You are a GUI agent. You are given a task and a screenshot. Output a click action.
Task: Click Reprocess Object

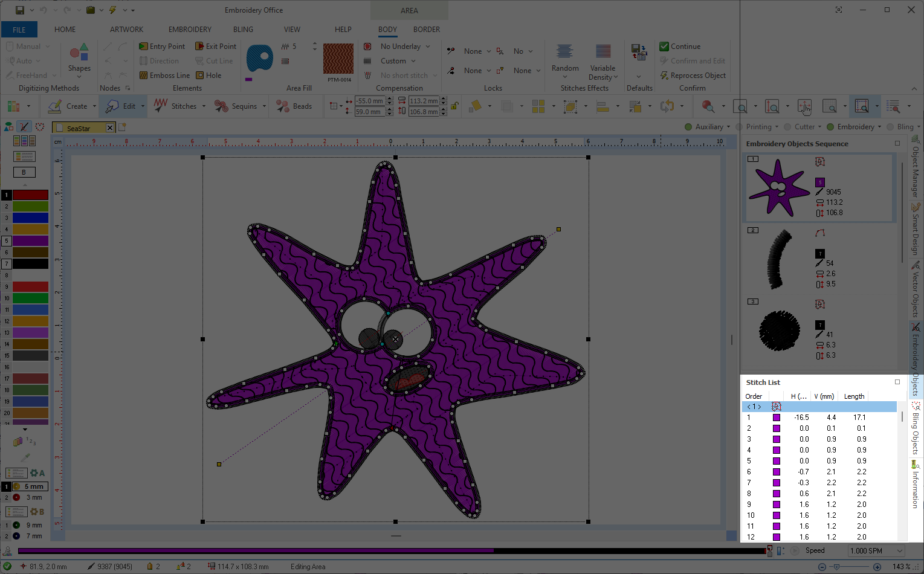click(693, 76)
